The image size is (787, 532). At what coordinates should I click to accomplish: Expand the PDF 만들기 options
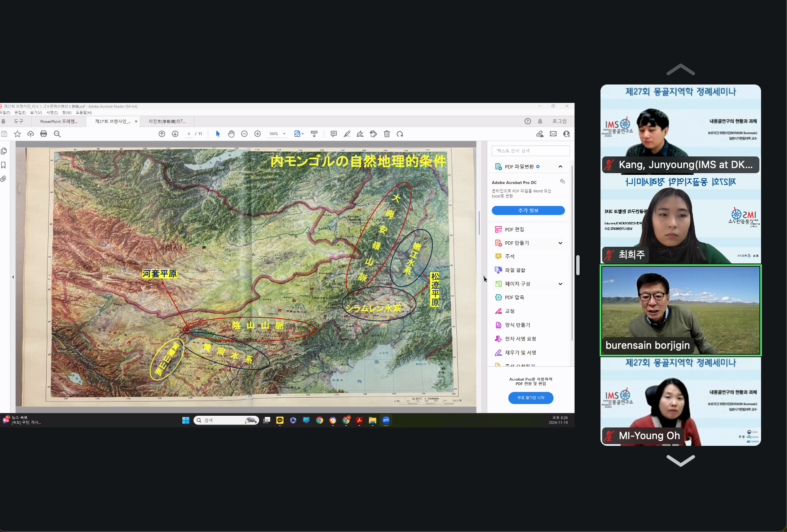coord(560,243)
